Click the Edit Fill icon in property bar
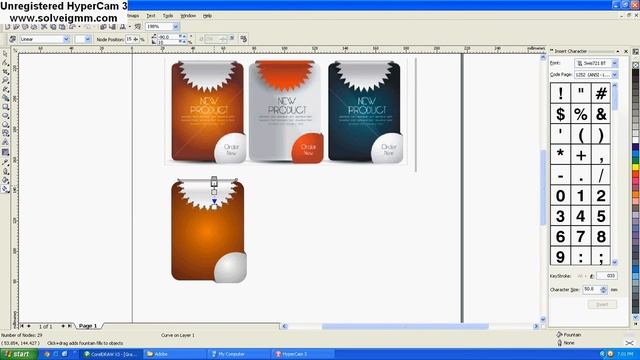 [13, 39]
